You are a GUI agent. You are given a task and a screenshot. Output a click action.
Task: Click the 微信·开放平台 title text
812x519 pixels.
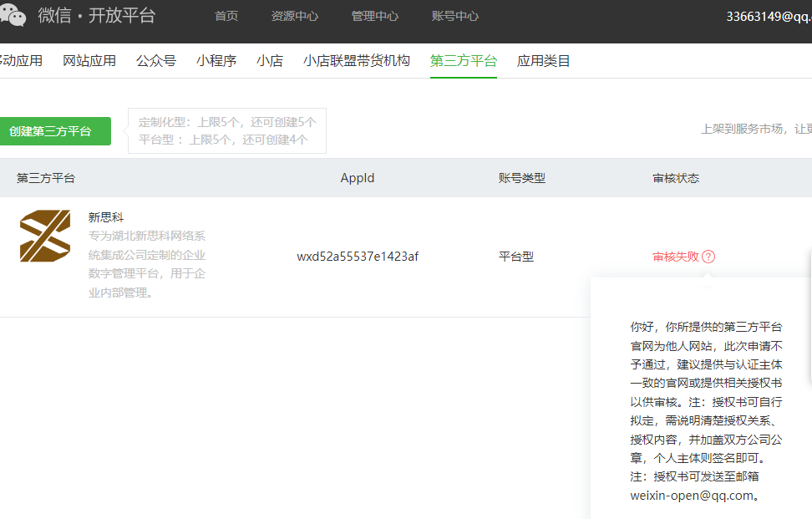96,16
